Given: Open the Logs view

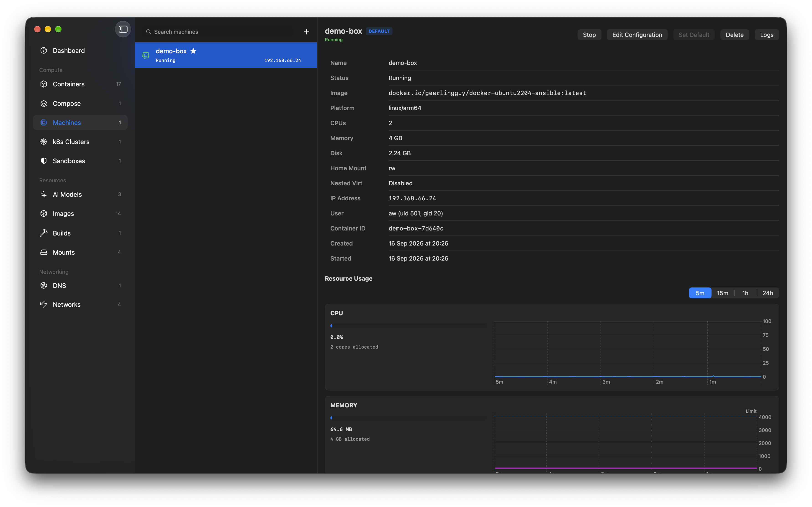Looking at the screenshot, I should coord(767,35).
